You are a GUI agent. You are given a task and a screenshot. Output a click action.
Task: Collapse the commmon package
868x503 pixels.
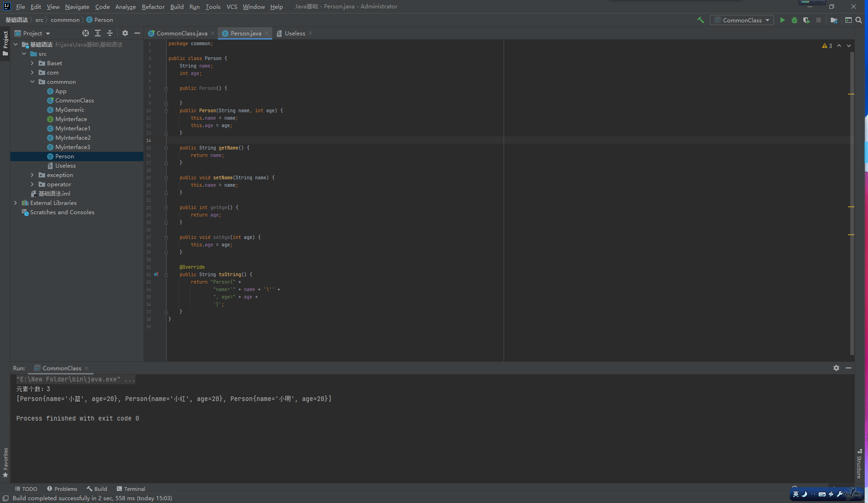click(x=33, y=82)
